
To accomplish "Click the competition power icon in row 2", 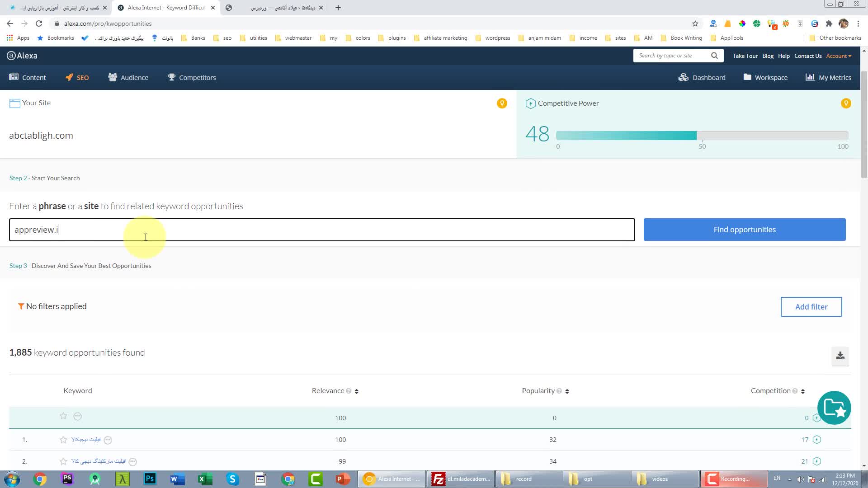I will pos(816,461).
